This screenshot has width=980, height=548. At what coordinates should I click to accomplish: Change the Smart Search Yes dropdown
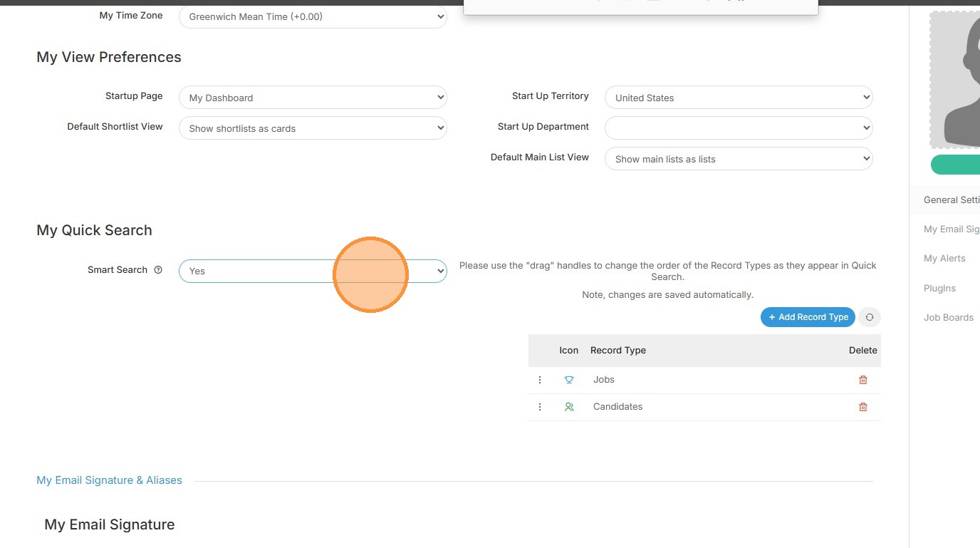click(312, 271)
